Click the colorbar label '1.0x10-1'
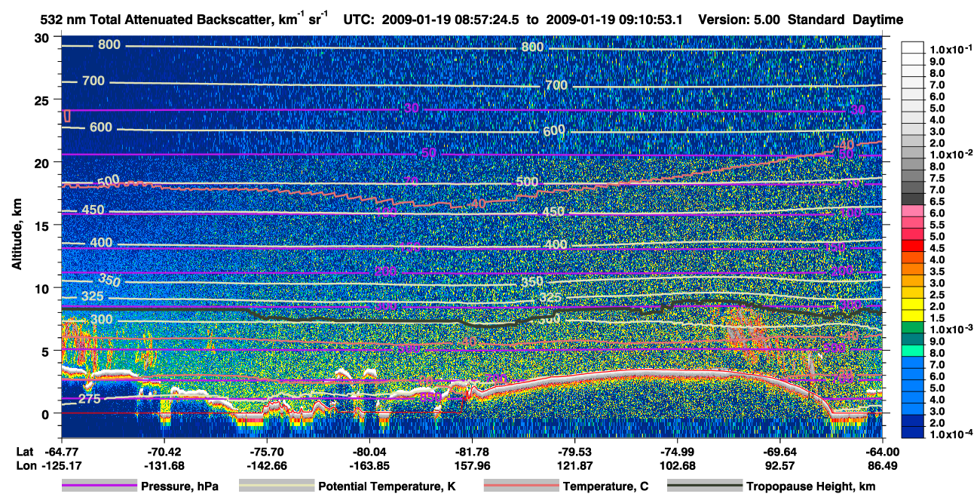 tap(951, 51)
